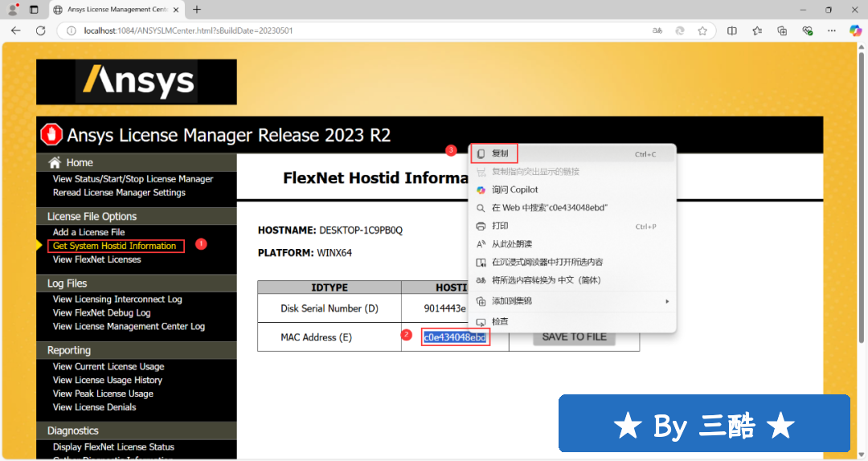This screenshot has height=461, width=868.
Task: Click the disk serial value 9014443e
Action: click(445, 309)
